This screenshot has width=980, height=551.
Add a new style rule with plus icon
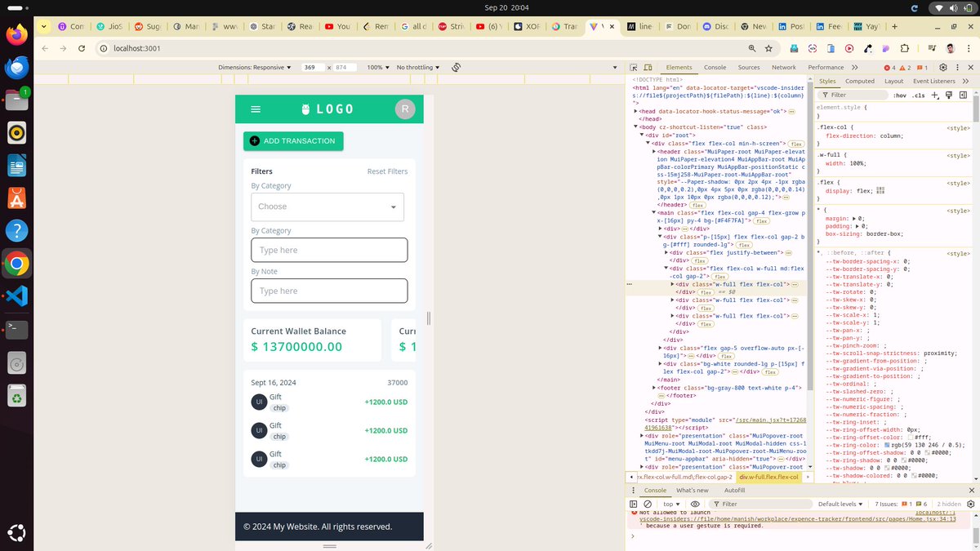click(936, 96)
